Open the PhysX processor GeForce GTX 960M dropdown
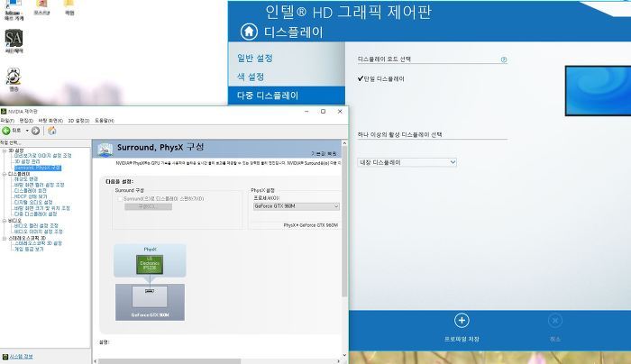 (x=297, y=206)
